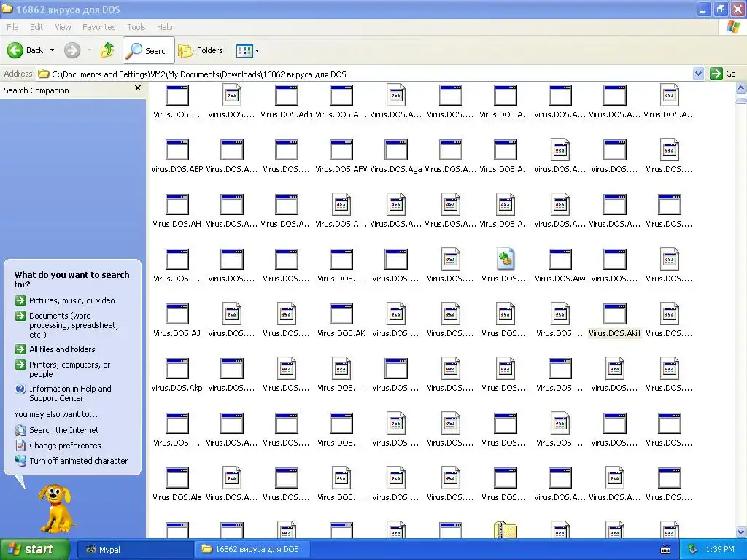This screenshot has width=747, height=560.
Task: Show the Folders pane
Action: (201, 50)
